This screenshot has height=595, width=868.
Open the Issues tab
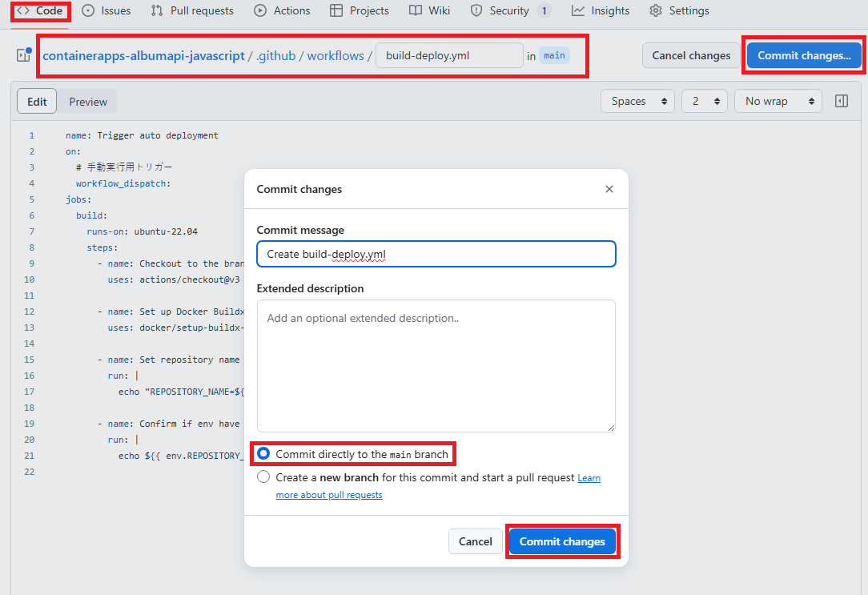[106, 10]
